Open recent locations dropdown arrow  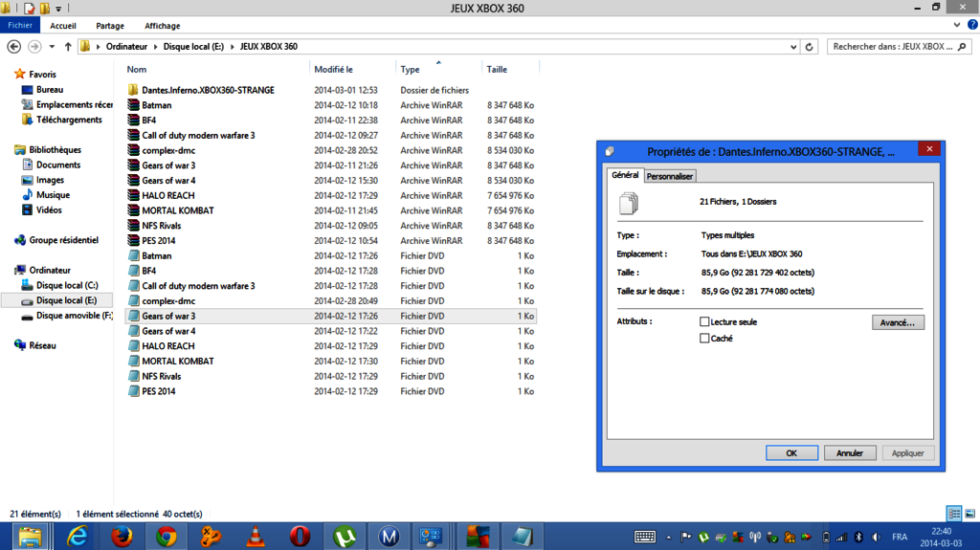(x=52, y=46)
